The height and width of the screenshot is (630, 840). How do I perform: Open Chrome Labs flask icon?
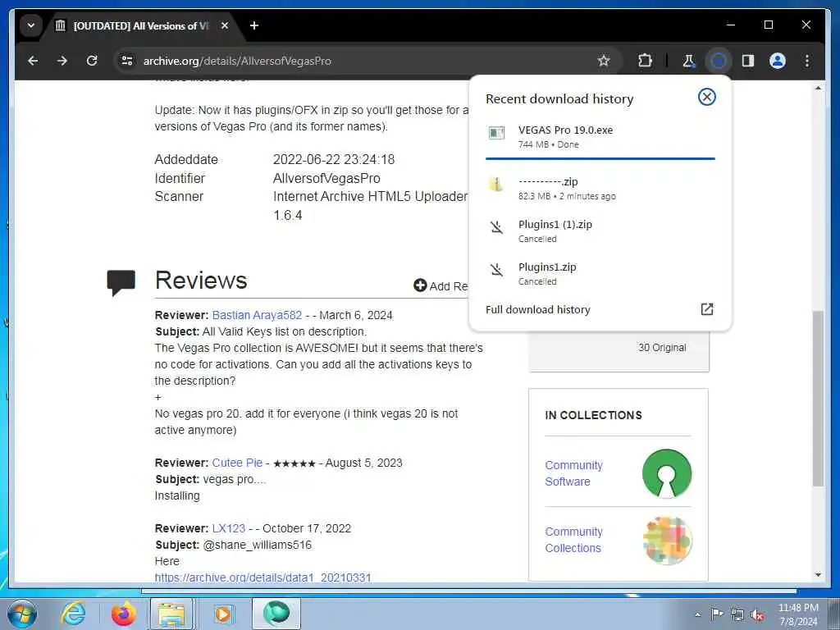coord(688,61)
